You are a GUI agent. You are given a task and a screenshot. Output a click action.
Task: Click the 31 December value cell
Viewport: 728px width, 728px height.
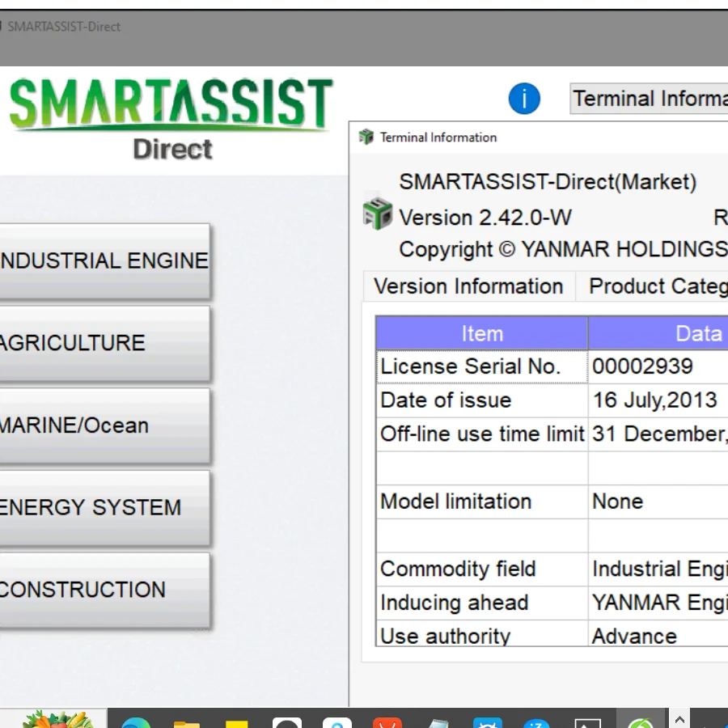(x=658, y=434)
